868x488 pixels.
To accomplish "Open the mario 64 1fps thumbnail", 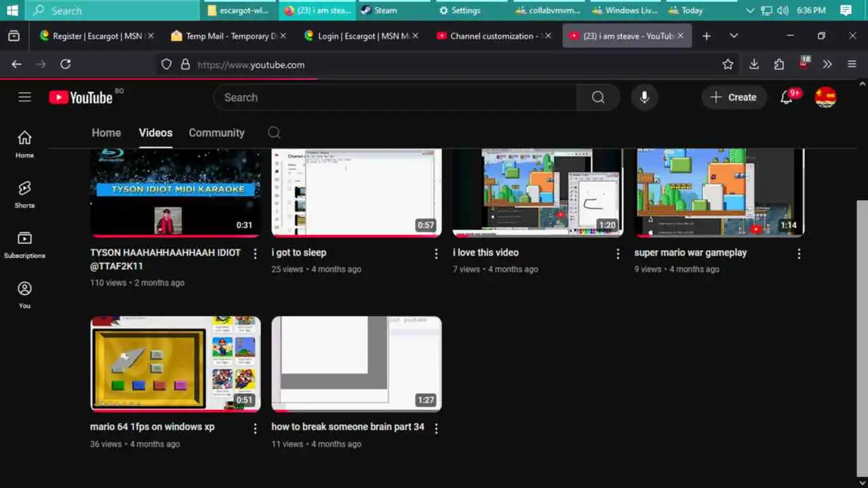I will pos(176,363).
